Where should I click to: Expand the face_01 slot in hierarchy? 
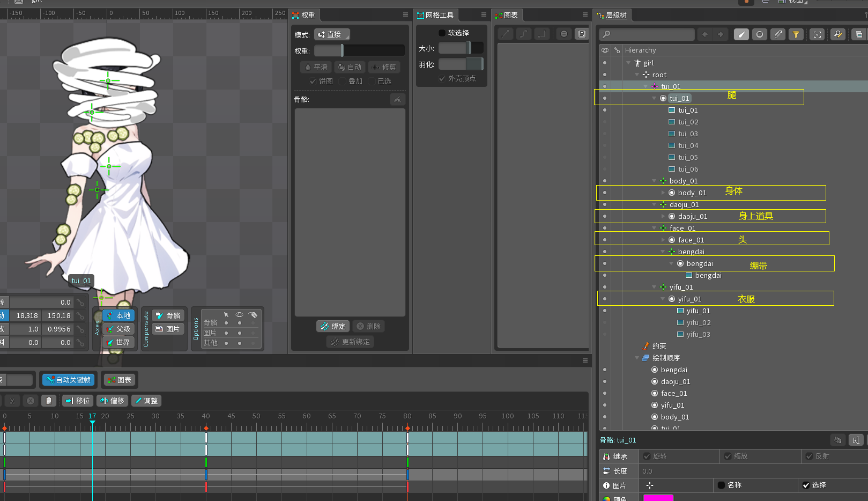[x=663, y=240]
